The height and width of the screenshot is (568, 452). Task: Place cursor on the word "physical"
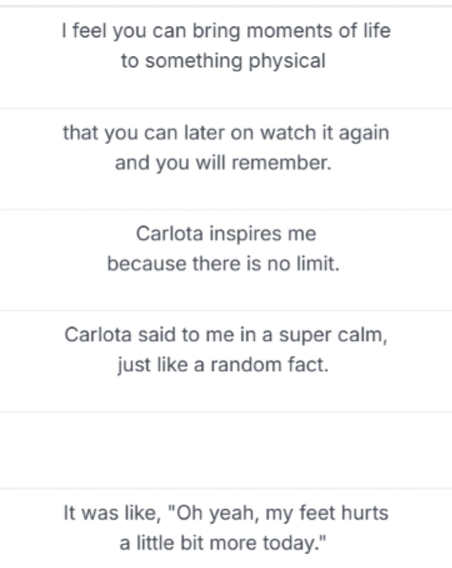pyautogui.click(x=287, y=61)
